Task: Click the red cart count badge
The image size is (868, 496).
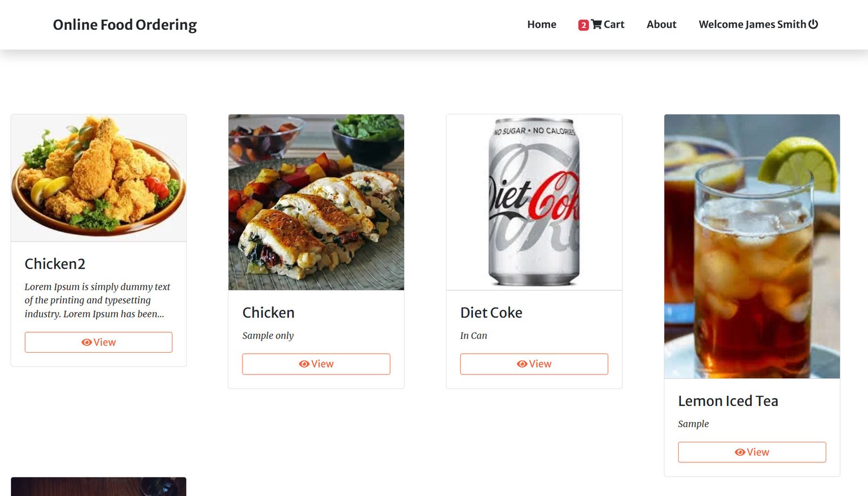Action: tap(583, 25)
